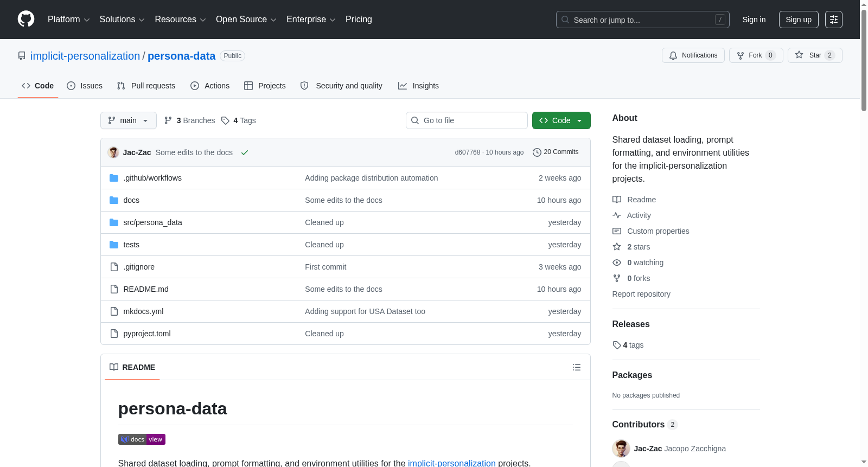Click the tag icon next to 4 Tags
This screenshot has width=868, height=467.
[225, 120]
